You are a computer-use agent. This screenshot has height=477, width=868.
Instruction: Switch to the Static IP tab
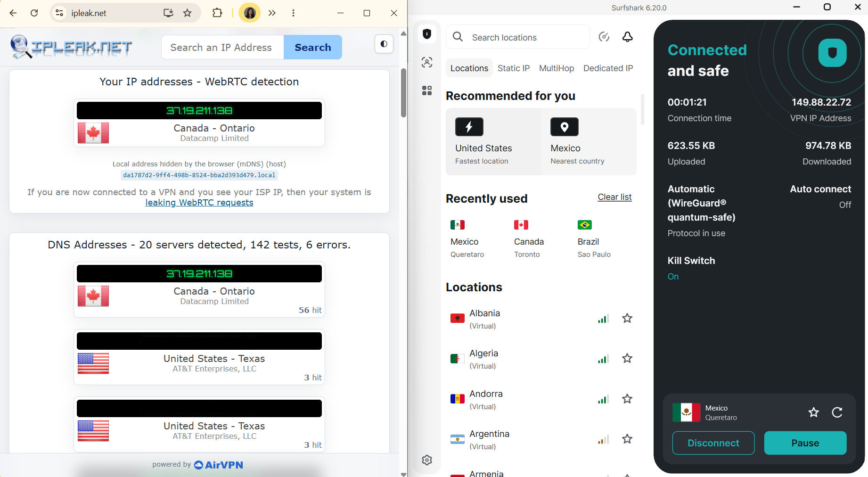coord(514,68)
